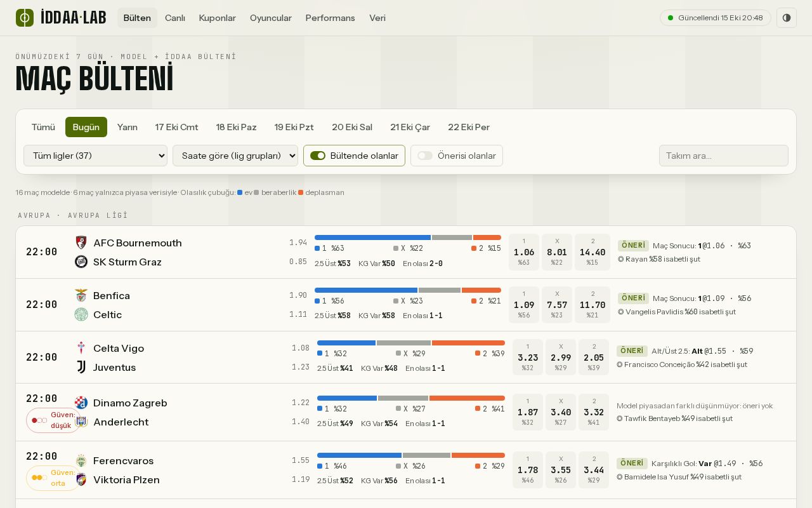Open the 'Saate göre' sorting dropdown
812x508 pixels.
235,156
